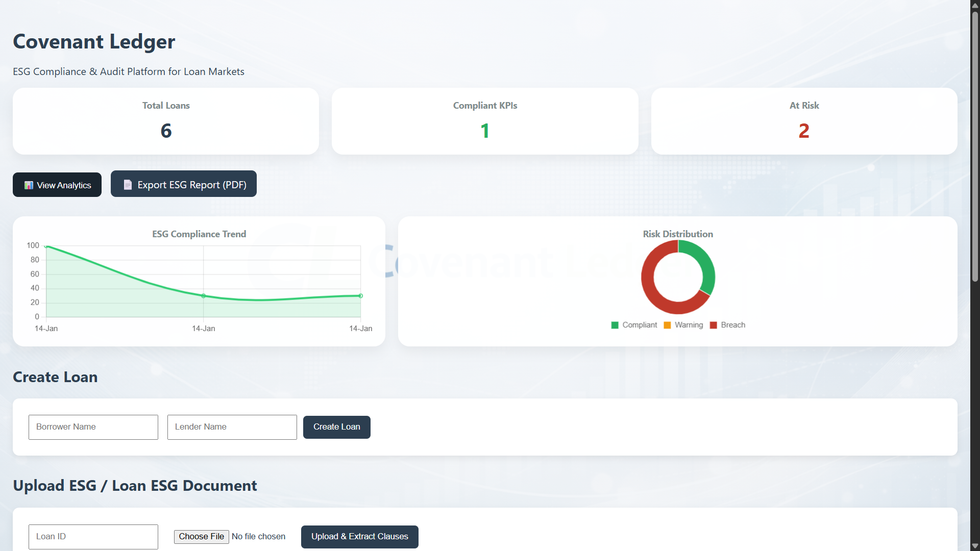The height and width of the screenshot is (551, 980).
Task: Click into the Loan ID field
Action: (x=93, y=537)
